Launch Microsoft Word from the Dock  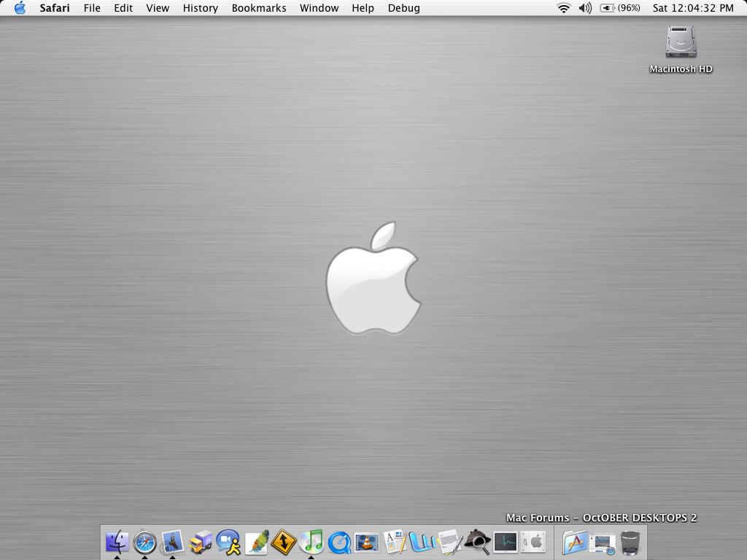click(422, 542)
